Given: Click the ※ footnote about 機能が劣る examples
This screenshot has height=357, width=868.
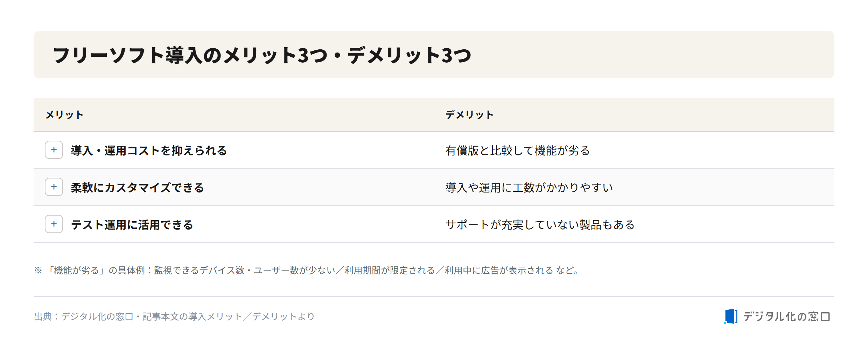Looking at the screenshot, I should pos(307,270).
